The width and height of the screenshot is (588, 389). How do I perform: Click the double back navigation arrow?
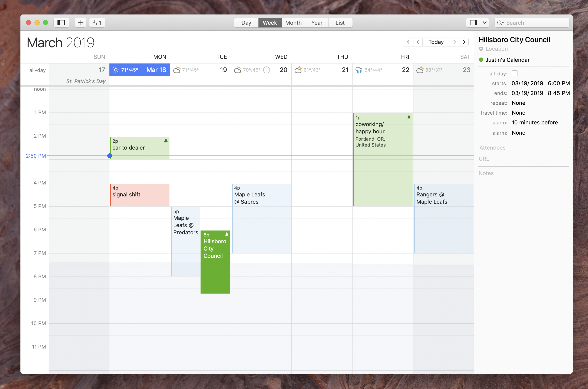(x=408, y=41)
